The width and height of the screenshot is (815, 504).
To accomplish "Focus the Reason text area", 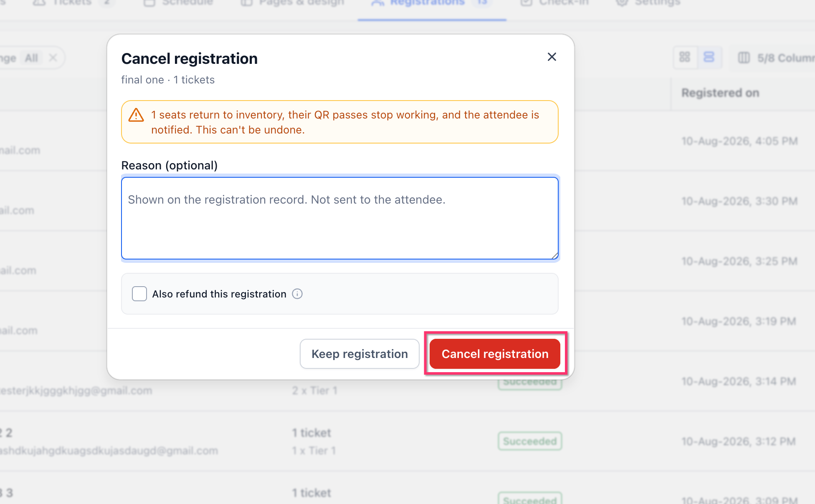I will pos(340,218).
